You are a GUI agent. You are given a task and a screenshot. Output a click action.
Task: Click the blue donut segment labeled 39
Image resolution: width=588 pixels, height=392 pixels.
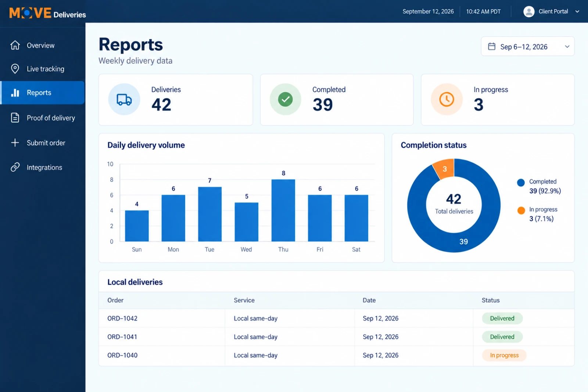(463, 241)
